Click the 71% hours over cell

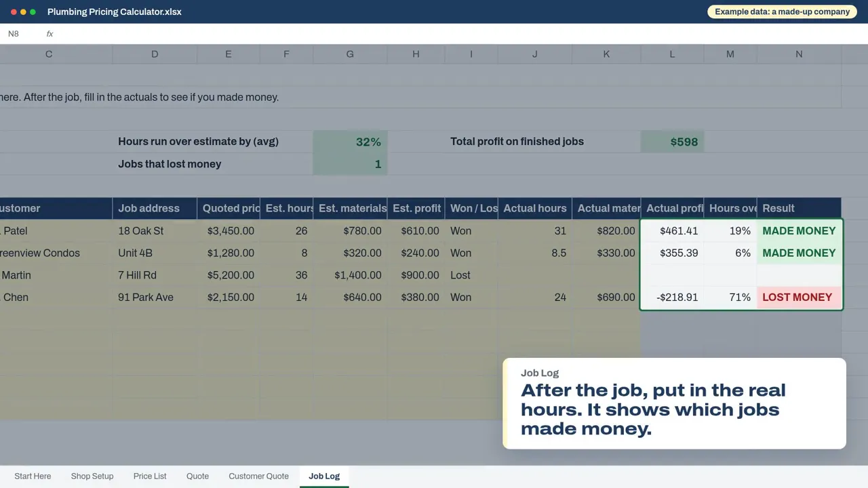click(730, 297)
